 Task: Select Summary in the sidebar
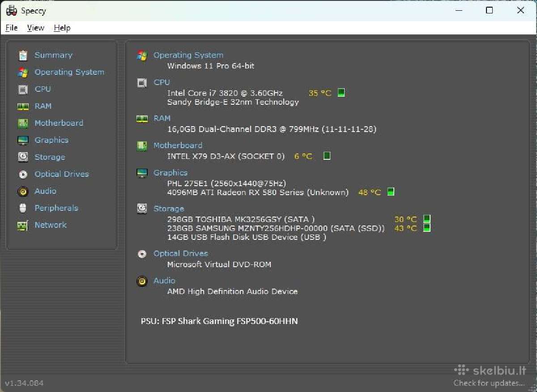pos(53,55)
